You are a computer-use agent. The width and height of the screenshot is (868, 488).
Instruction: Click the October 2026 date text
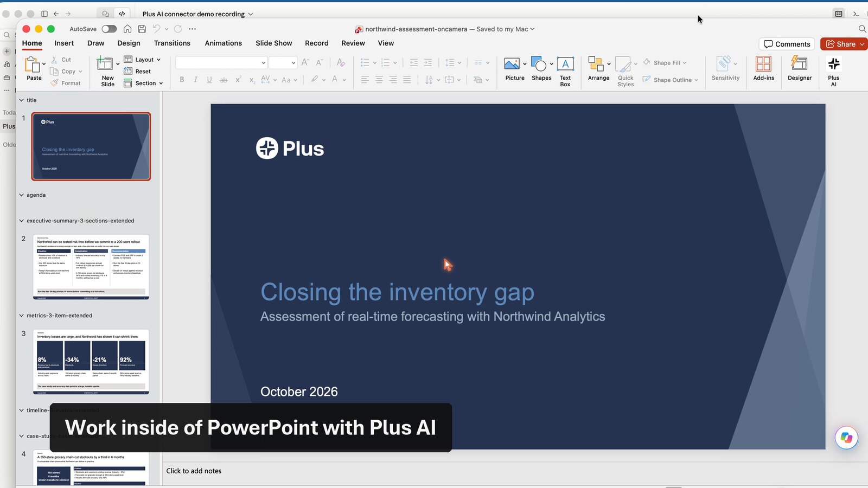[299, 391]
